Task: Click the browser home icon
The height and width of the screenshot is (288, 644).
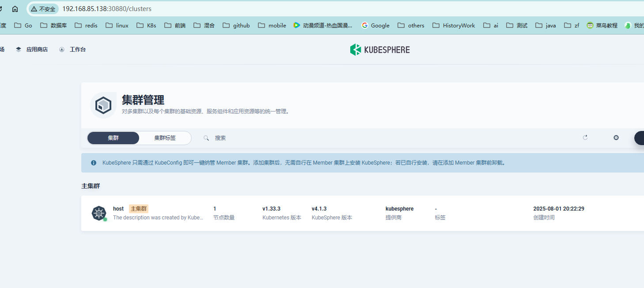Action: coord(15,9)
